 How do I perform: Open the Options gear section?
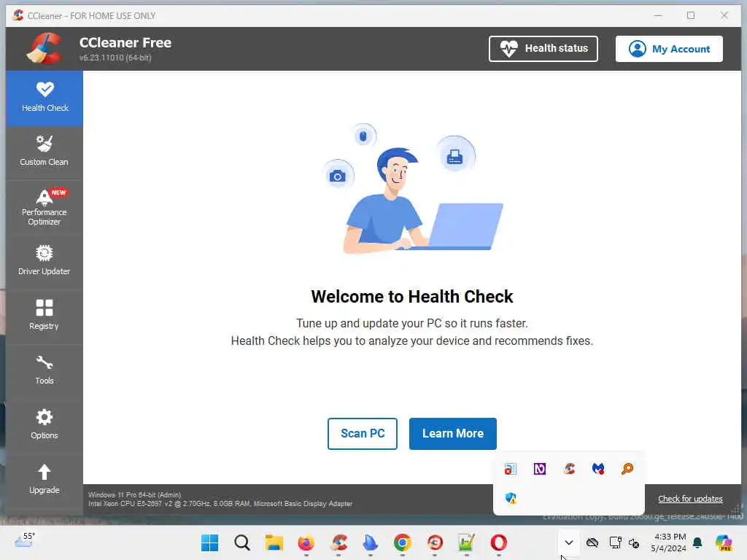click(44, 426)
